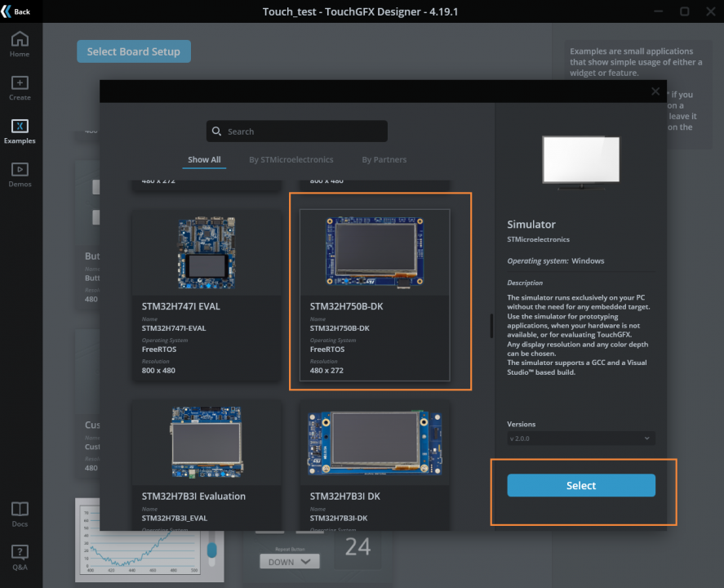Click the Simulator title text
This screenshot has height=588, width=724.
[x=531, y=225]
